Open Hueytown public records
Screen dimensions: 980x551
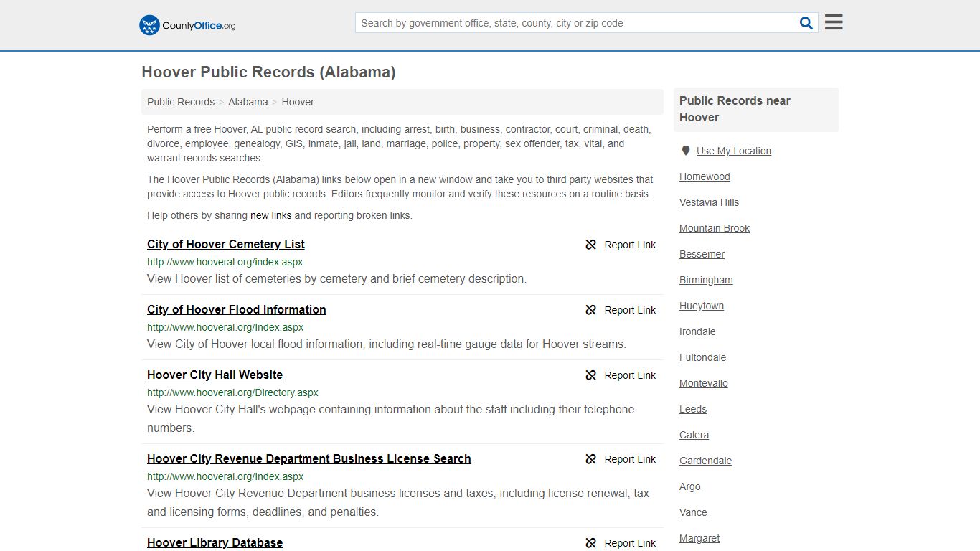point(702,306)
